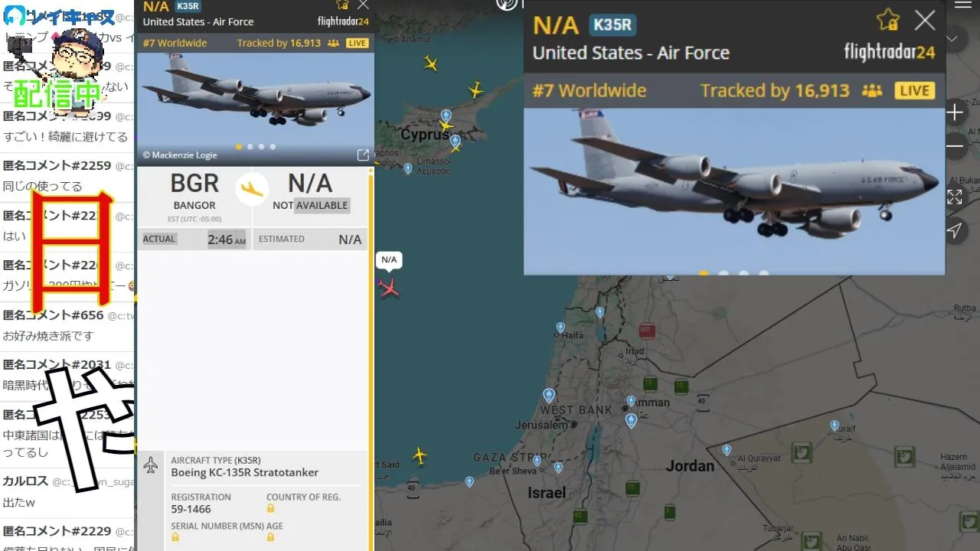The image size is (980, 551).
Task: Select the Haifa airport pin on map
Action: pyautogui.click(x=560, y=328)
